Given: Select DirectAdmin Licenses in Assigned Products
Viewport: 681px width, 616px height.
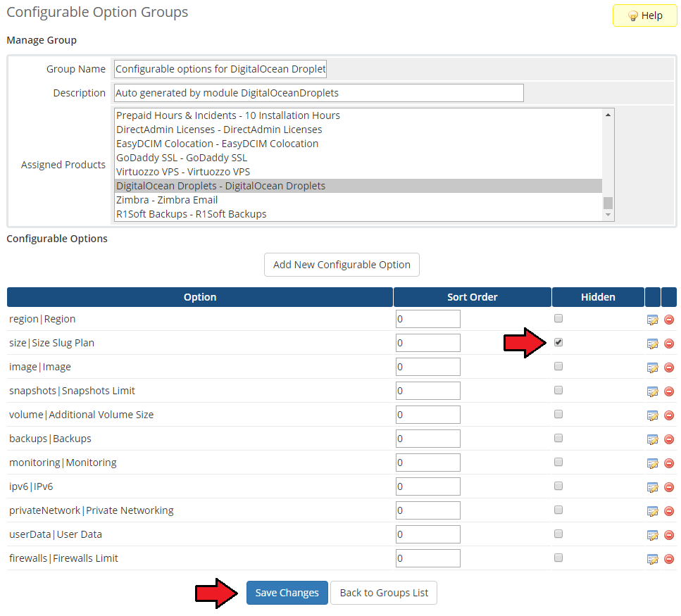Looking at the screenshot, I should (x=358, y=130).
